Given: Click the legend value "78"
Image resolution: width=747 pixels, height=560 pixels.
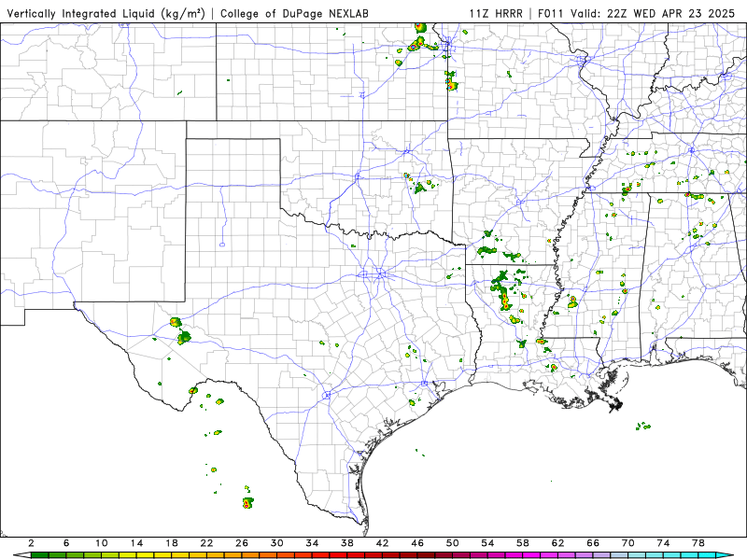Looking at the screenshot, I should click(x=698, y=543).
